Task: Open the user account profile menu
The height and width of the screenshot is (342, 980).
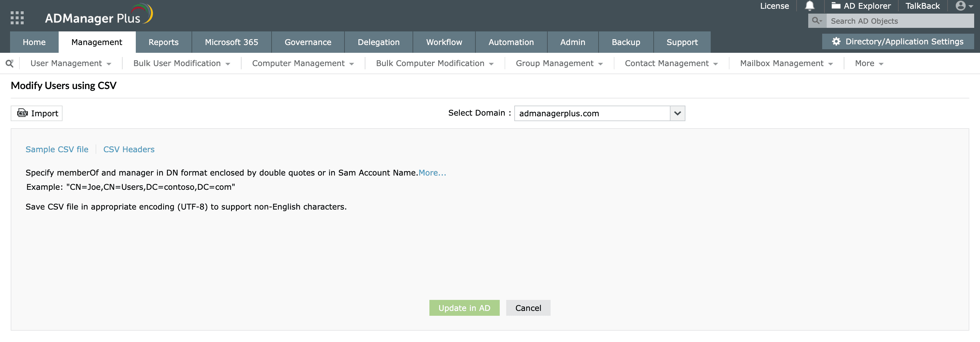Action: (964, 6)
